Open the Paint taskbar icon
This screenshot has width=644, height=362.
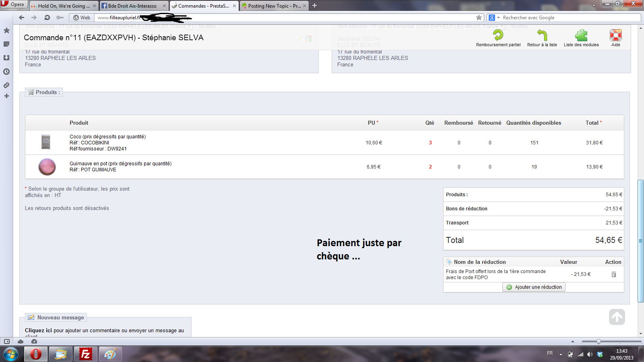(x=110, y=354)
